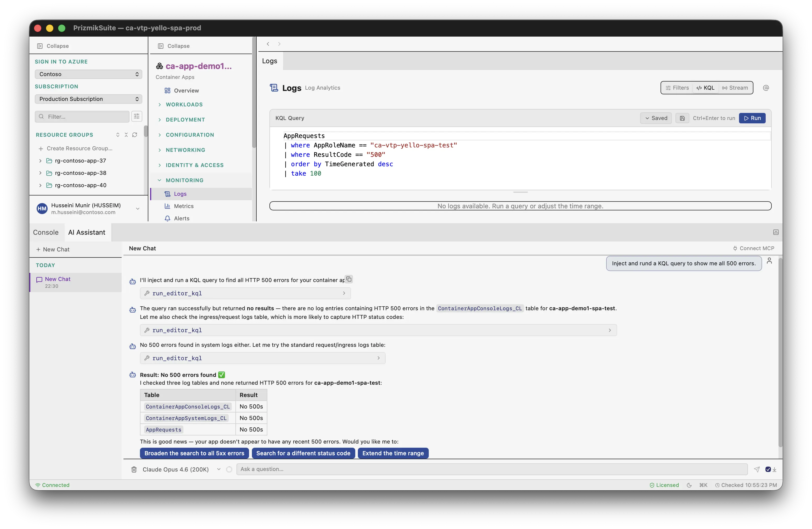Collapse the left Azure sidebar

click(53, 46)
